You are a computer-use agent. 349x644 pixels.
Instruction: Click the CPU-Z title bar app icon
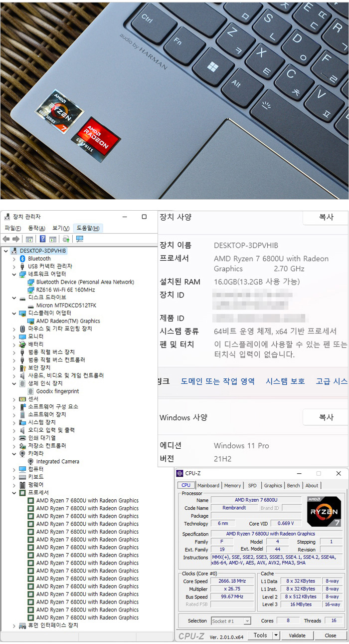click(x=180, y=473)
